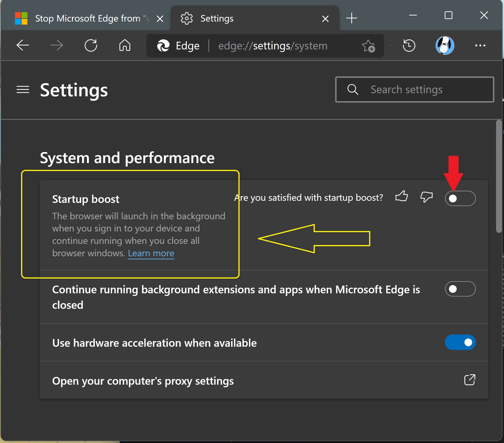The width and height of the screenshot is (504, 443).
Task: Add this page to favorites star
Action: tap(368, 46)
